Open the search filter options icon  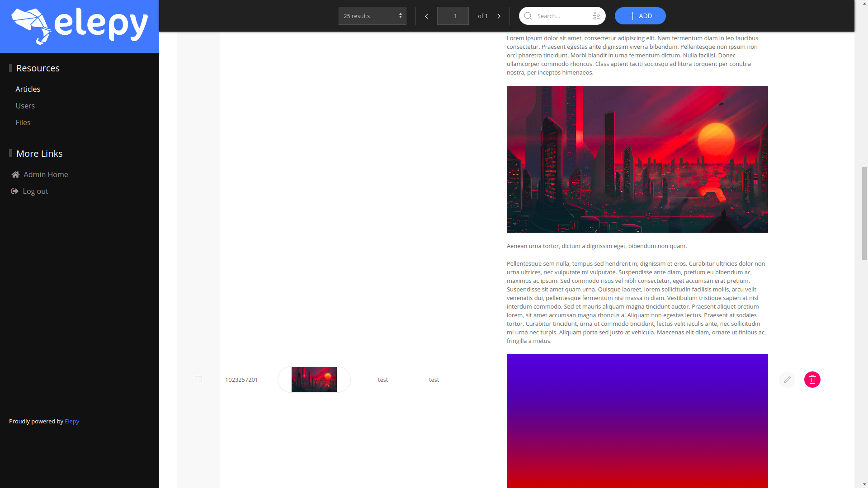click(x=596, y=16)
